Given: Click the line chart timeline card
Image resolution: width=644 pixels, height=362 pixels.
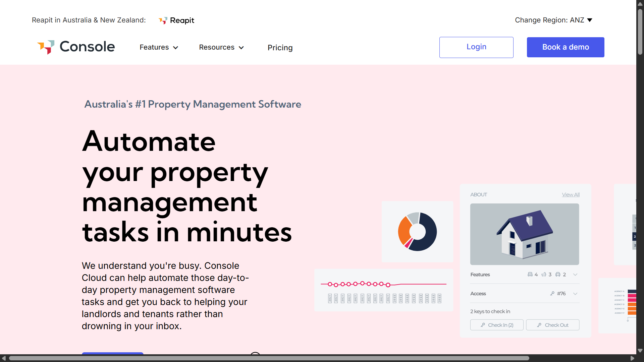Looking at the screenshot, I should click(x=384, y=290).
